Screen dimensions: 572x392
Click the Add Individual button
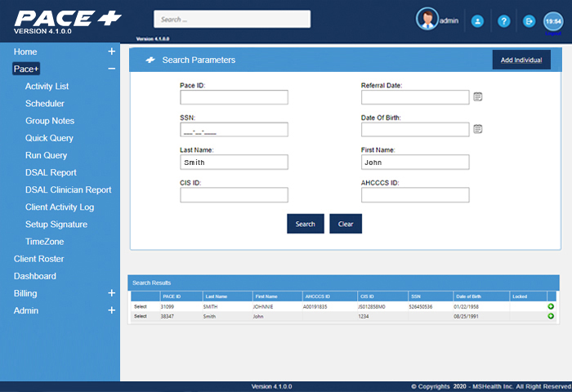click(x=521, y=60)
